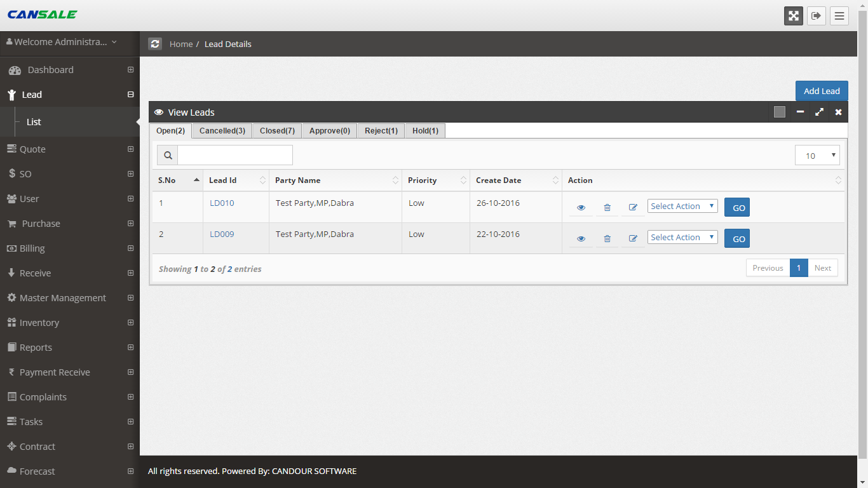
Task: Select page 1 in pagination
Action: tap(799, 268)
